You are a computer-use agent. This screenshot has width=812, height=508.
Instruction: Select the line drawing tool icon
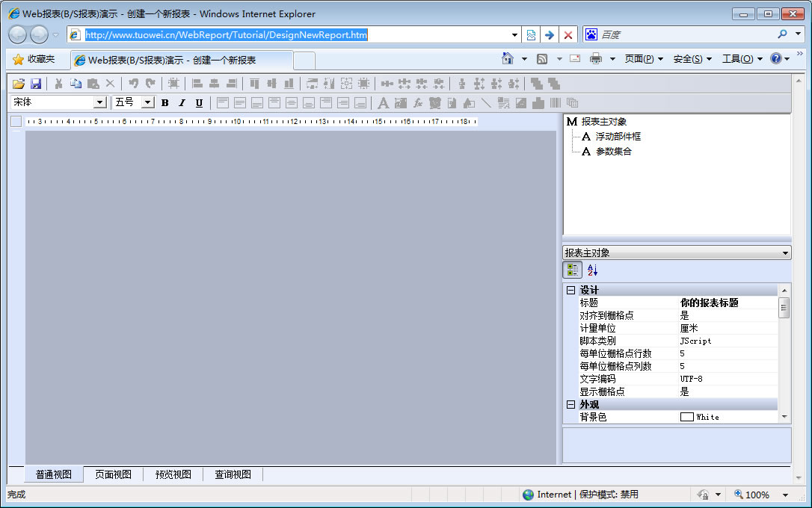click(x=486, y=103)
